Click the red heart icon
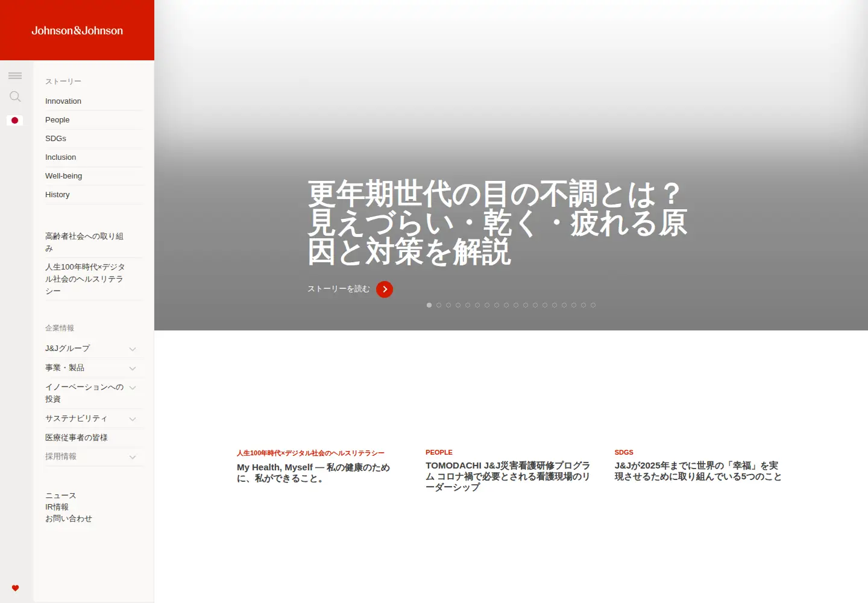 [x=15, y=588]
